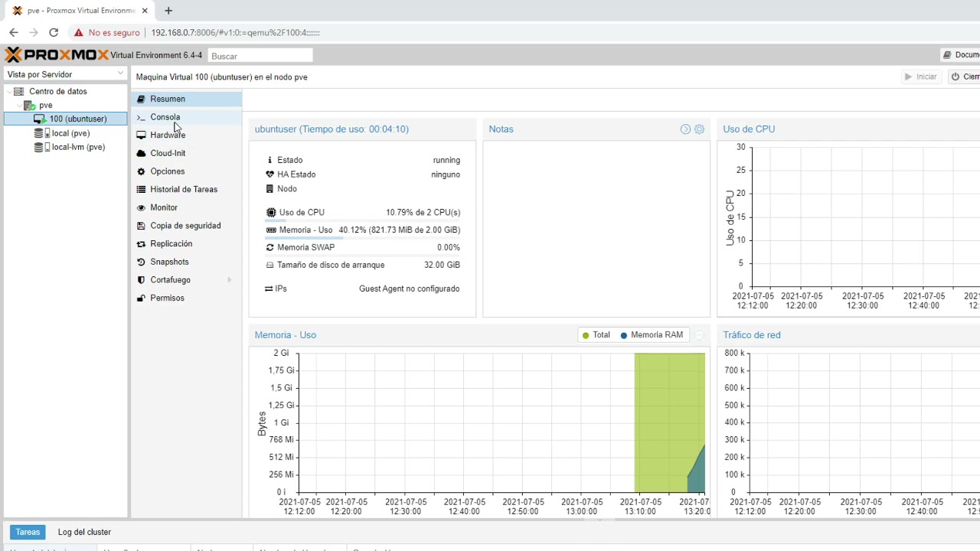Open the Resumen section
Image resolution: width=980 pixels, height=551 pixels.
187,99
